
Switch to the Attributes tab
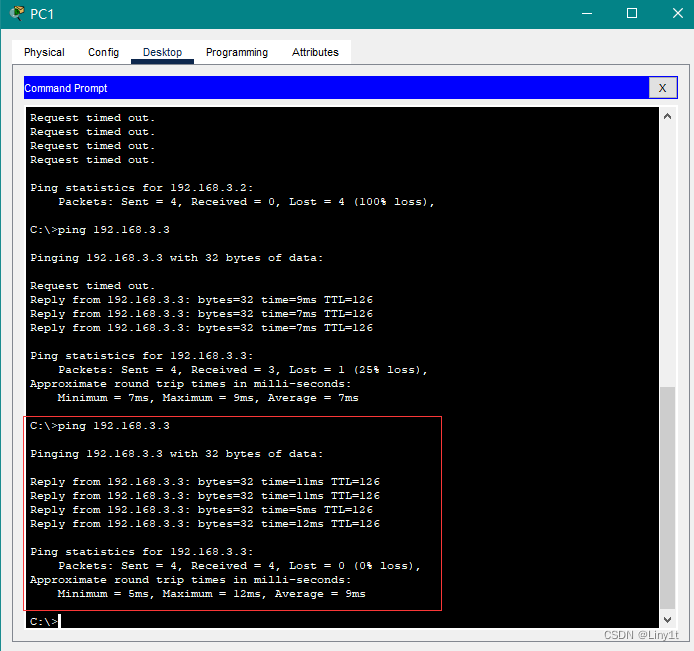point(315,52)
